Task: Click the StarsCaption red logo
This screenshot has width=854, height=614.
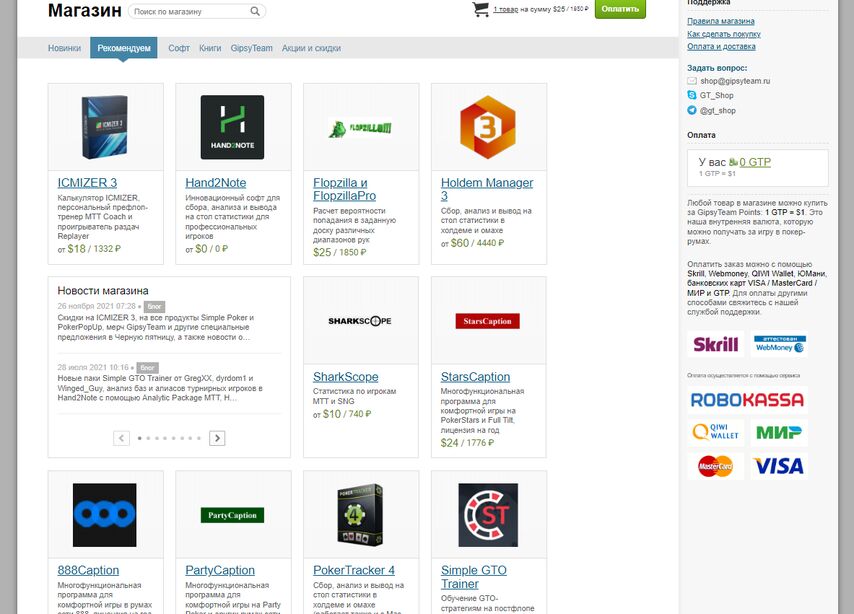Action: pos(487,321)
